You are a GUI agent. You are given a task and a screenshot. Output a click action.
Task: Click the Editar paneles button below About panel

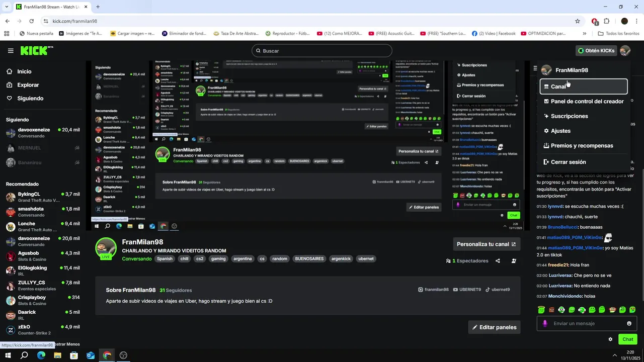click(494, 327)
